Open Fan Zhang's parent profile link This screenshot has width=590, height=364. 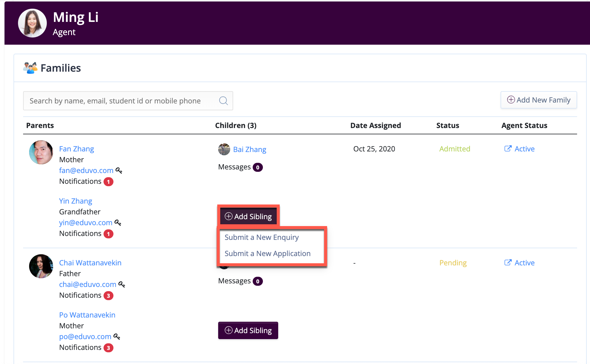[77, 149]
